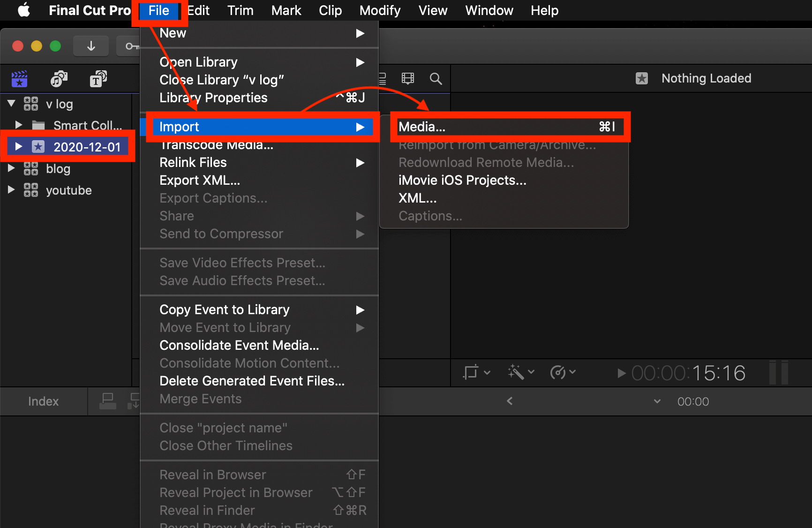Click the browser search magnifier icon
This screenshot has width=812, height=528.
(x=436, y=78)
